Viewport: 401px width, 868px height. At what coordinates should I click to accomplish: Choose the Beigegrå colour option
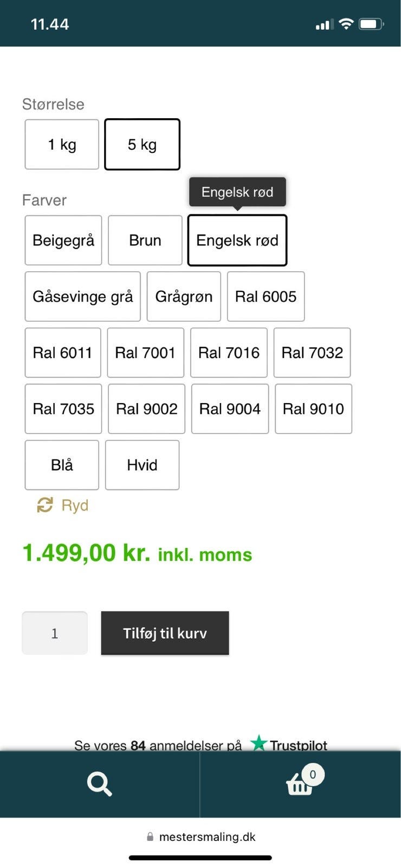click(x=63, y=240)
